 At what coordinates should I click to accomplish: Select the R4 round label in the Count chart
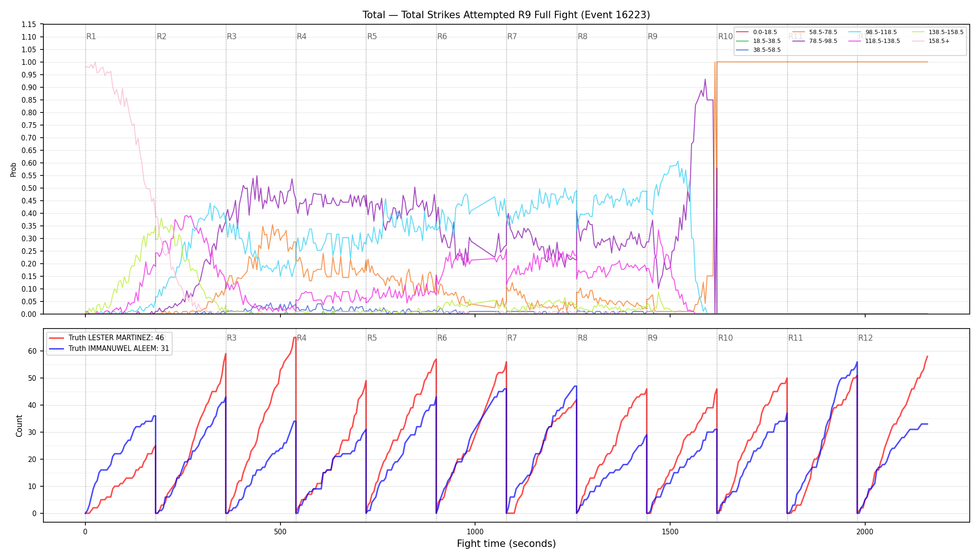coord(301,338)
